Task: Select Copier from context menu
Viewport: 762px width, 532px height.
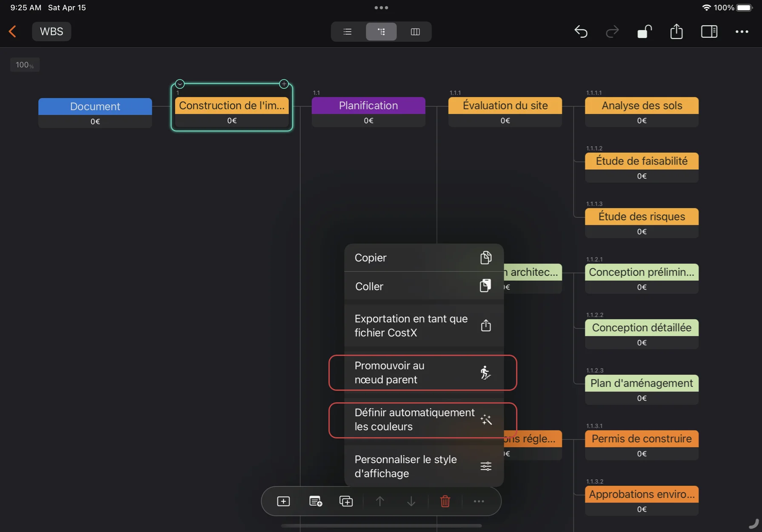Action: 423,258
